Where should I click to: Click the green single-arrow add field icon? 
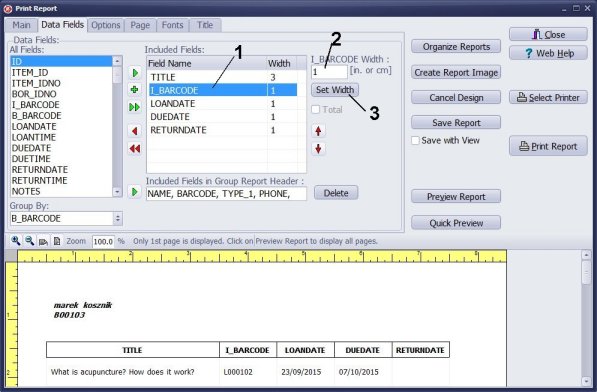pyautogui.click(x=135, y=72)
